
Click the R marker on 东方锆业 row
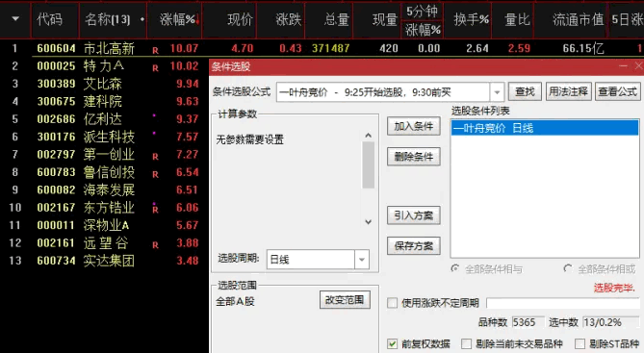tap(155, 210)
